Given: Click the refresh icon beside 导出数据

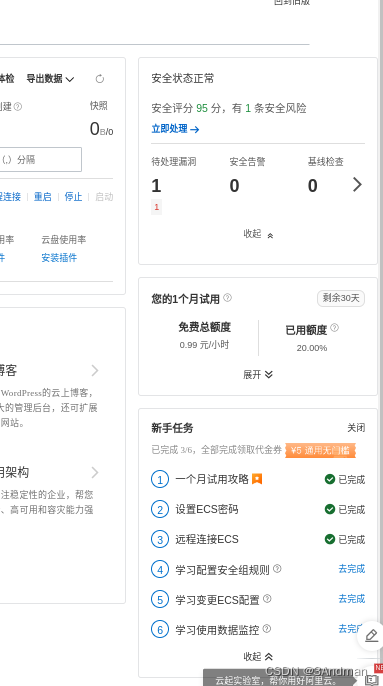Looking at the screenshot, I should (x=100, y=79).
